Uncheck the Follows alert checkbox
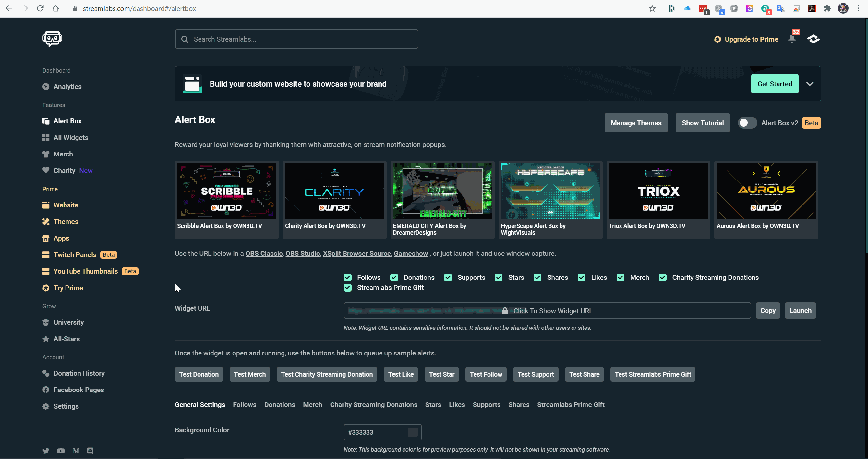 pyautogui.click(x=348, y=277)
